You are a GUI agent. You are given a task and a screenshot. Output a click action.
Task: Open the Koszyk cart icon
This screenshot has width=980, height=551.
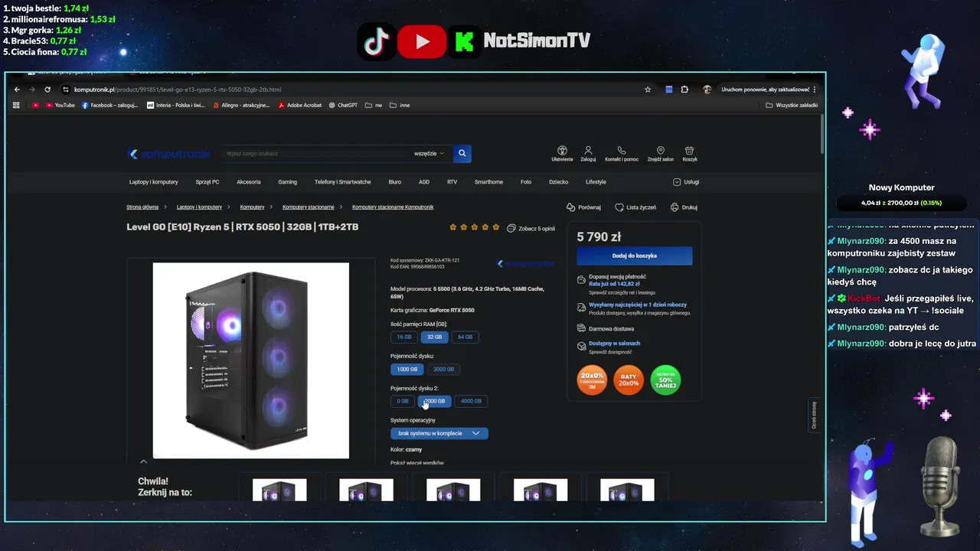coord(690,154)
